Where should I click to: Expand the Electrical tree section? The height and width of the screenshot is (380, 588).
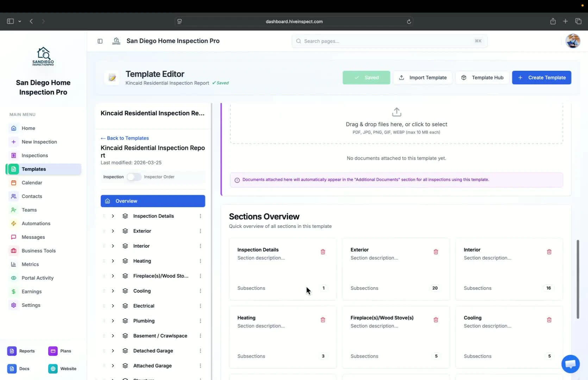coord(113,306)
